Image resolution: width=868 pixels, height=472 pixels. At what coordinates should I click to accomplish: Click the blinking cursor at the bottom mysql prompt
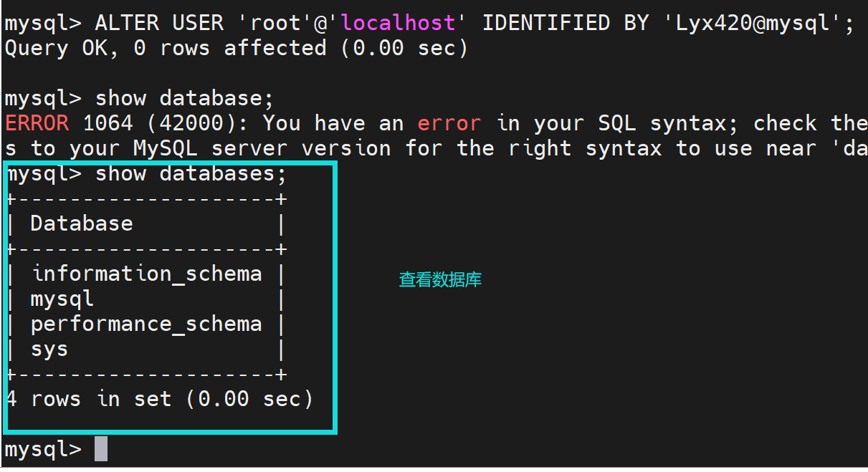(x=101, y=449)
